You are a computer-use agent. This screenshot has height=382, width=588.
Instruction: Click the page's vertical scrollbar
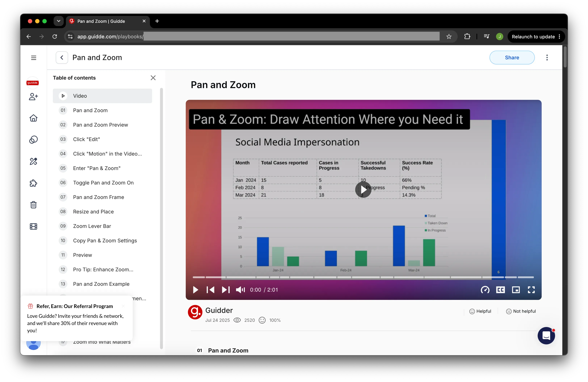coord(565,57)
